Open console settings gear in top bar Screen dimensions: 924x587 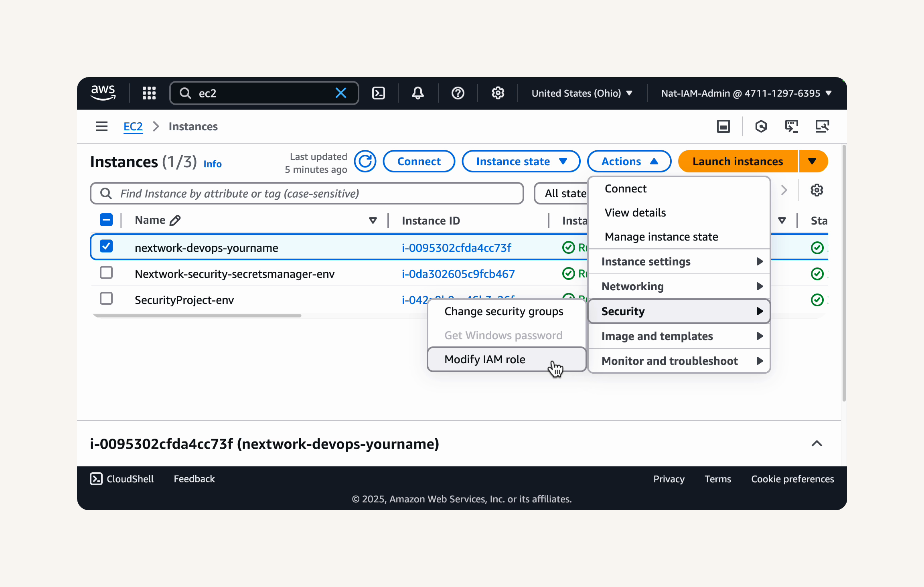pos(498,93)
